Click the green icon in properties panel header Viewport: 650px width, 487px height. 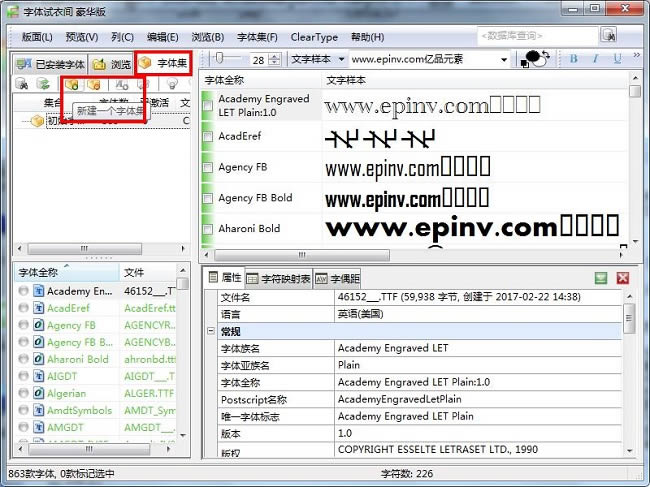601,278
